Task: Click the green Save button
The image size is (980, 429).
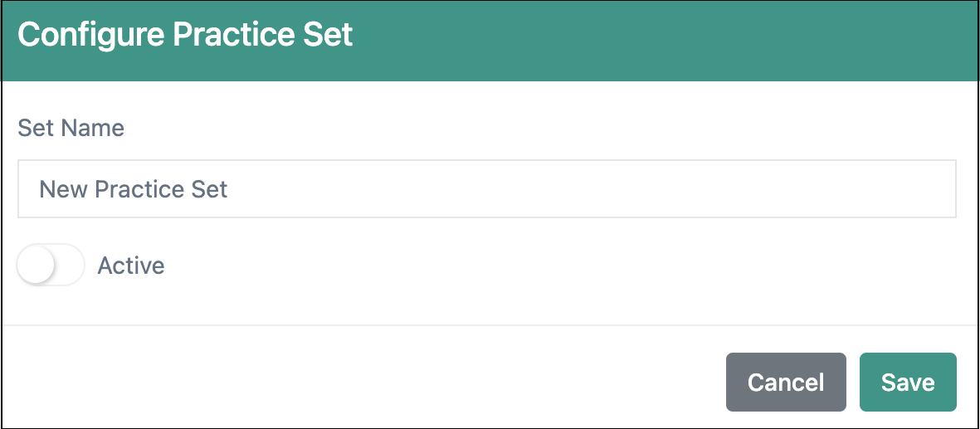Action: [x=908, y=383]
